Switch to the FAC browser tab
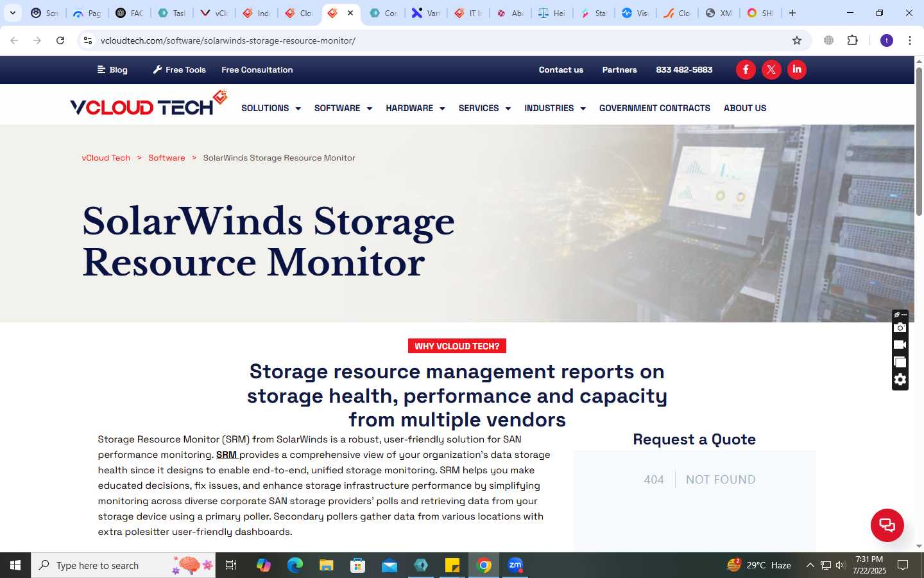 point(129,13)
